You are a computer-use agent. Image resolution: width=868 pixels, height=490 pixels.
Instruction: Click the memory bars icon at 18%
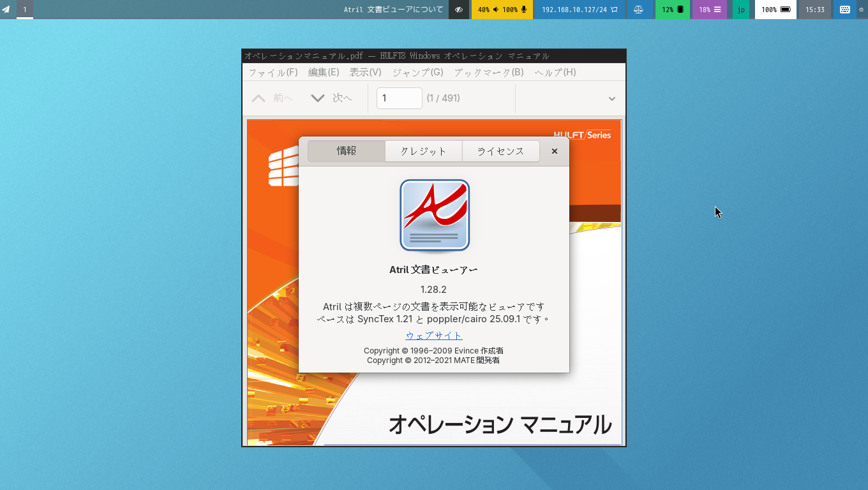tap(717, 10)
